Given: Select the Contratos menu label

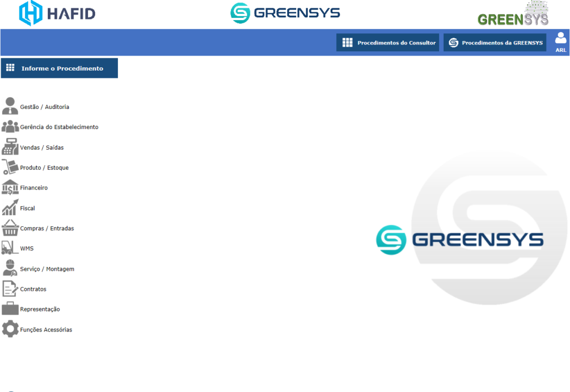Looking at the screenshot, I should point(33,289).
